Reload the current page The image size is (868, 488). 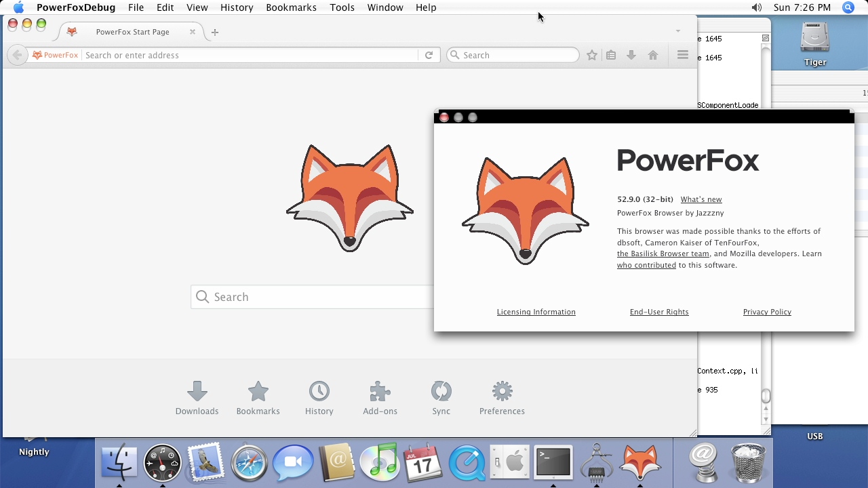coord(429,55)
